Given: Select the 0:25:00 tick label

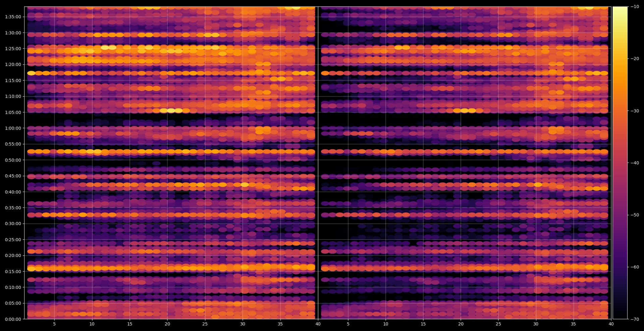Looking at the screenshot, I should click(x=13, y=240).
